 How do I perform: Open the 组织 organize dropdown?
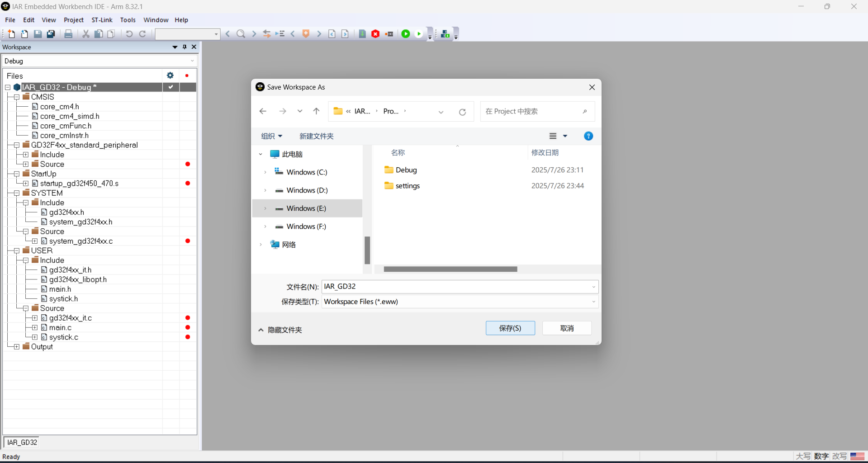(272, 136)
